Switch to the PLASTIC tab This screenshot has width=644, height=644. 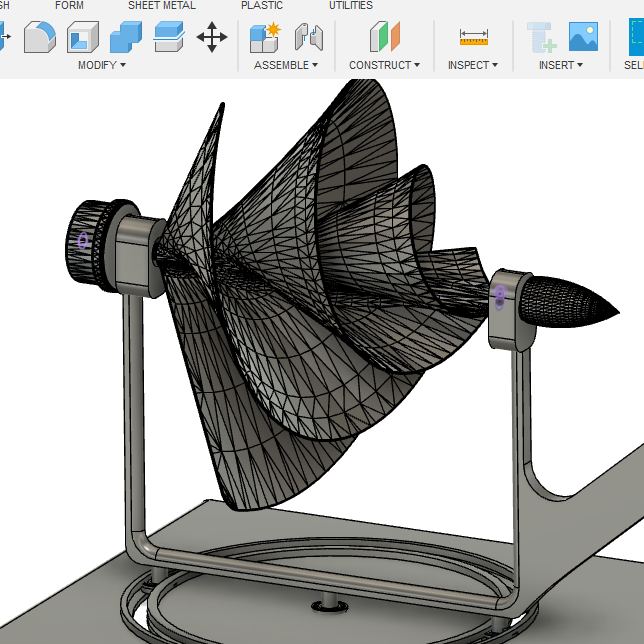point(262,5)
